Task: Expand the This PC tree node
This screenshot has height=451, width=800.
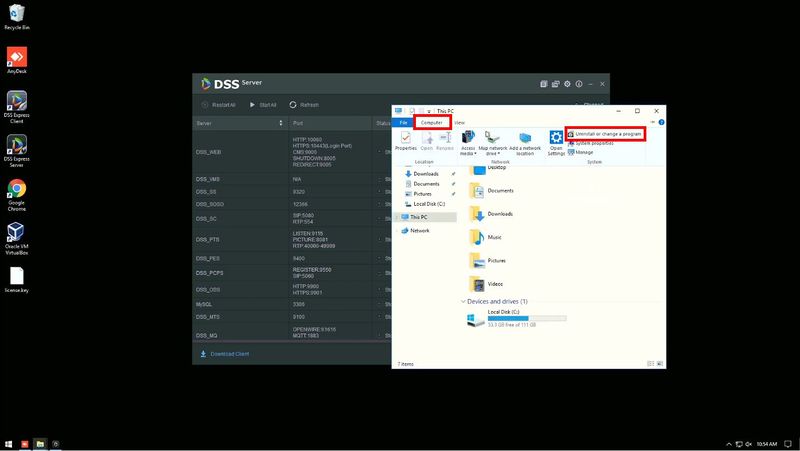Action: tap(397, 217)
